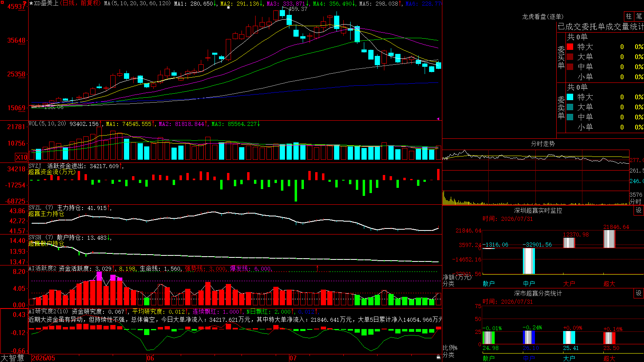
Task: Click the AI活跃度2 资金活跃度 indicator label
Action: point(61,268)
